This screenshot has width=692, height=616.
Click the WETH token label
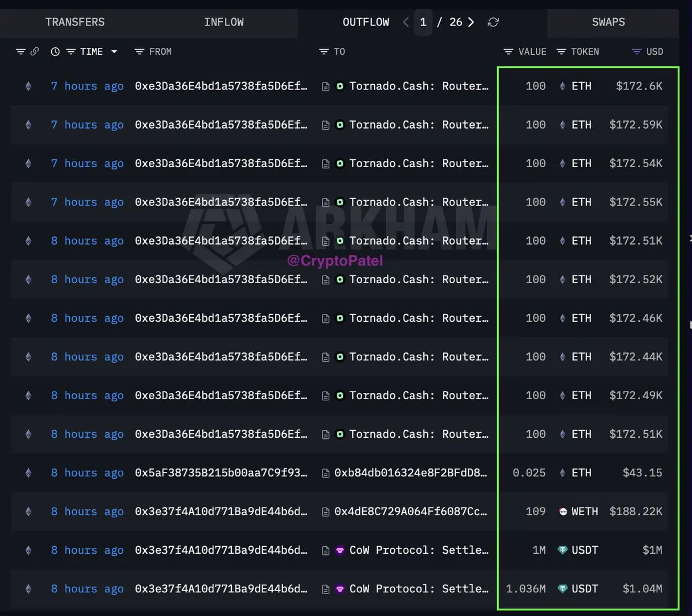pos(585,512)
